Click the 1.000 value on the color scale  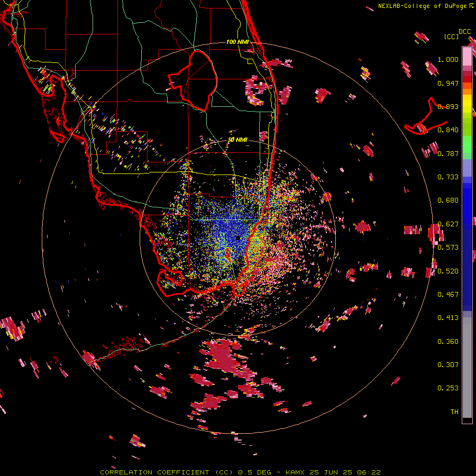coord(448,59)
